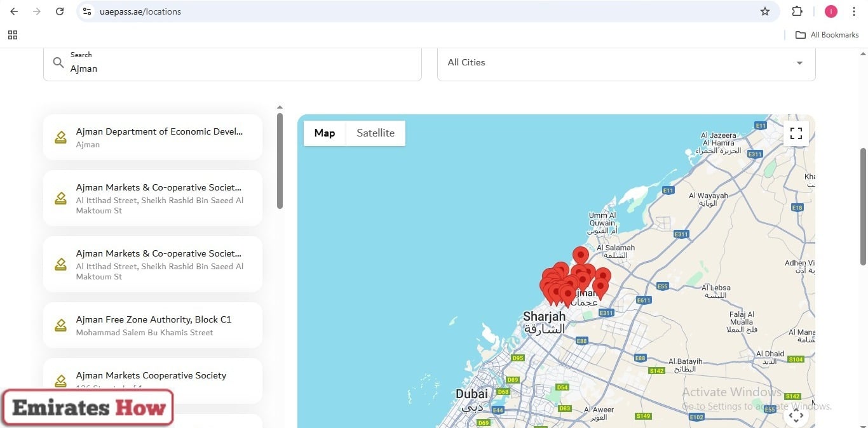Bookmark this page with the star icon
The height and width of the screenshot is (428, 868).
[765, 11]
